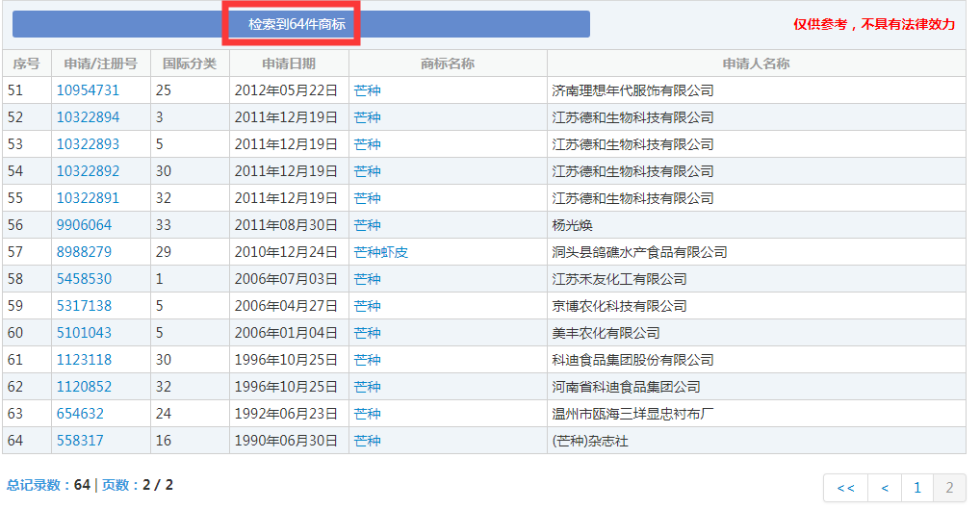
Task: Open page 1 of results
Action: [916, 488]
